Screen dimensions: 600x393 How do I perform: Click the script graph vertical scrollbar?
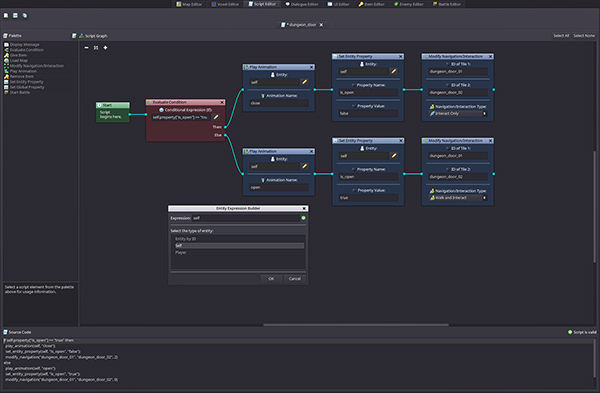pos(594,207)
